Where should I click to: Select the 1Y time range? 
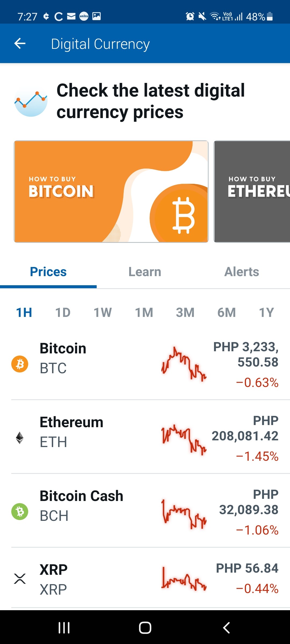click(266, 313)
